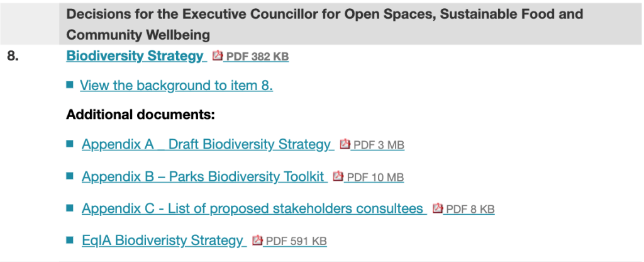View the background to item 8

[176, 86]
